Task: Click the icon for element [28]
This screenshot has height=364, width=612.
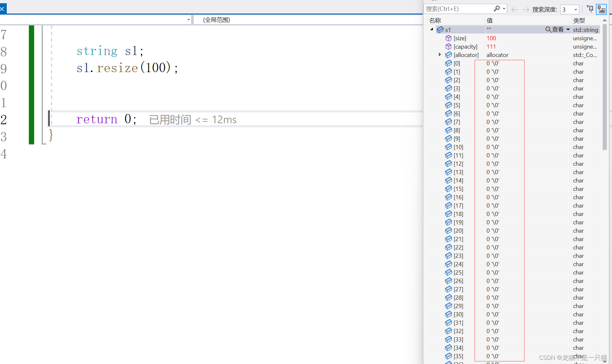Action: [449, 297]
